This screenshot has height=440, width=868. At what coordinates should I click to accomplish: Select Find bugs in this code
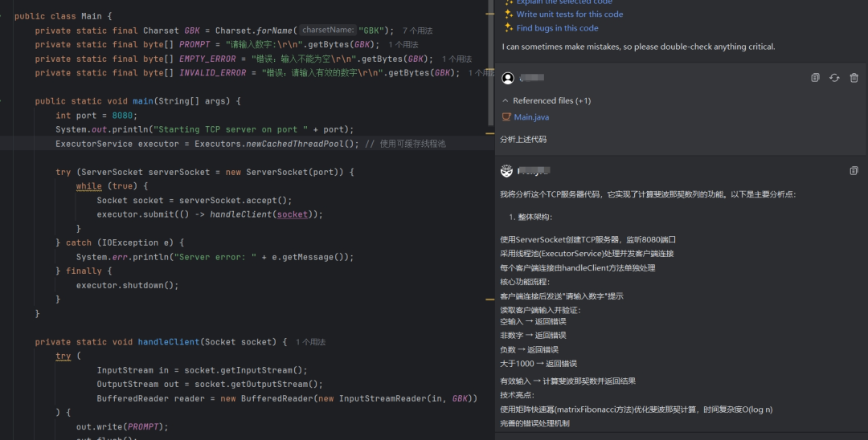click(x=557, y=28)
